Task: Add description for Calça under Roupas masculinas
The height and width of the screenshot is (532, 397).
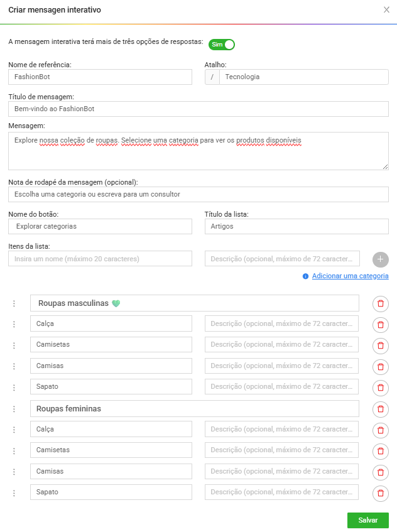Action: coord(281,323)
